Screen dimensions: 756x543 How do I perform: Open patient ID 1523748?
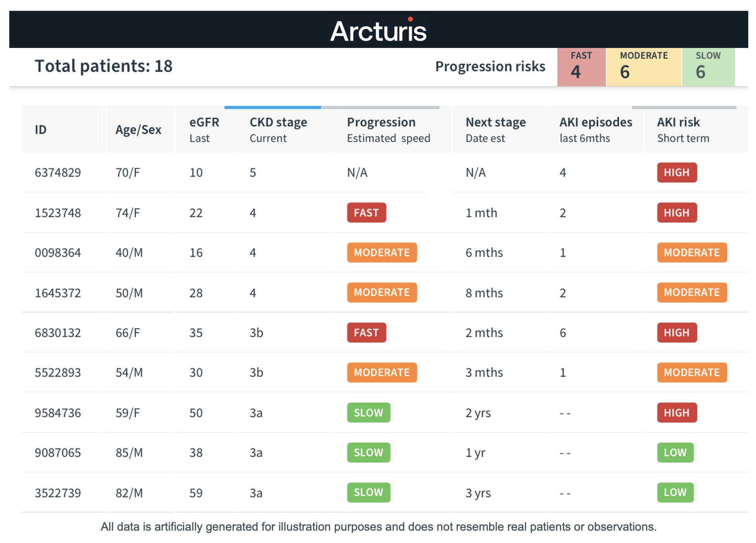tap(58, 213)
